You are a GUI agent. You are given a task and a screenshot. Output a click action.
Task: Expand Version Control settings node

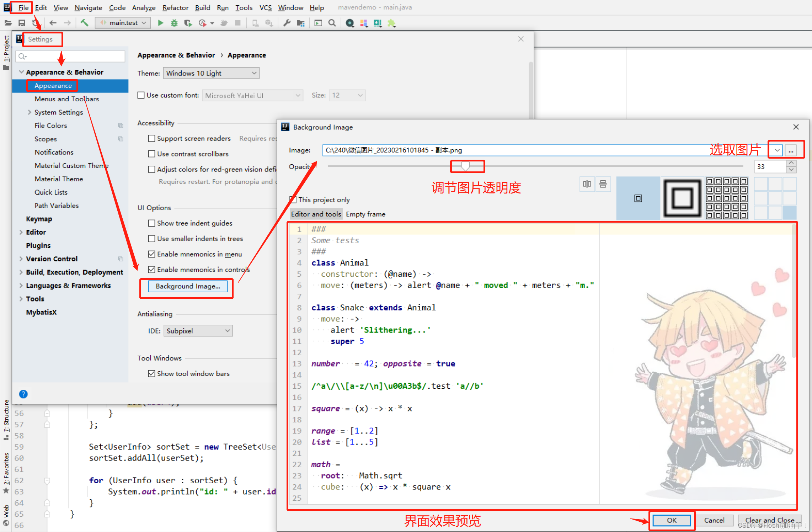tap(21, 259)
